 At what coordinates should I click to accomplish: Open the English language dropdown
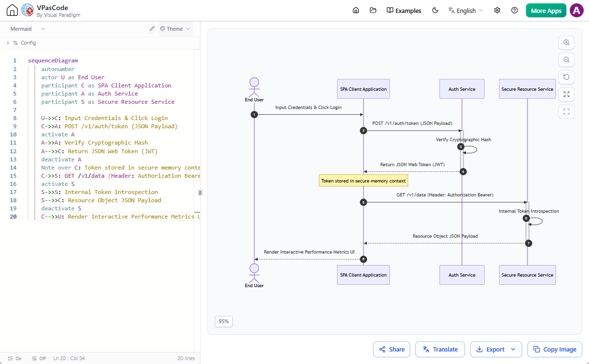pos(465,11)
